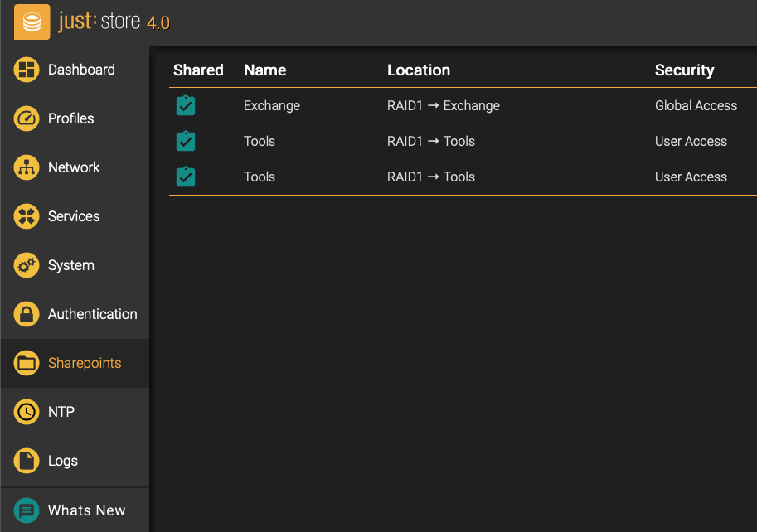The image size is (757, 532).
Task: Open the Whats New label
Action: click(x=87, y=510)
